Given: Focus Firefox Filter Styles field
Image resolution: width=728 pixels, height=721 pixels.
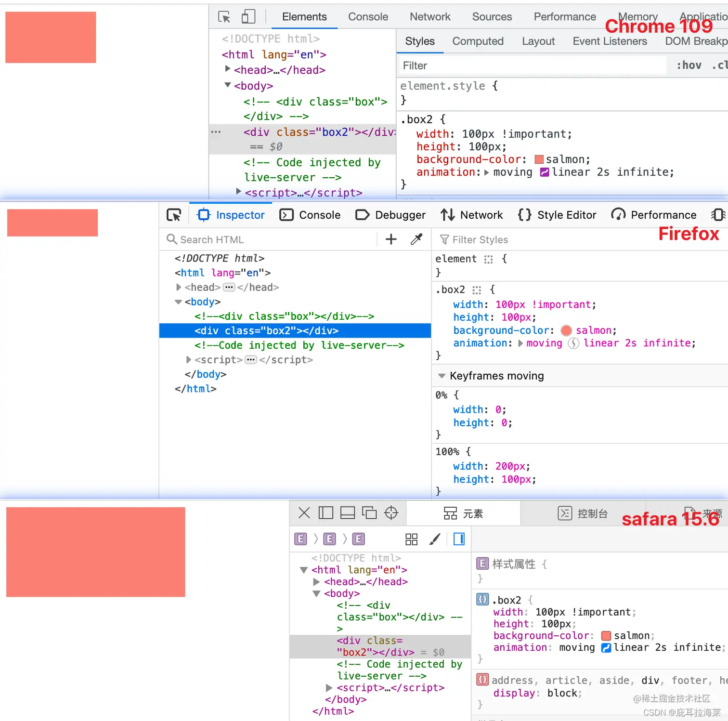Looking at the screenshot, I should pos(580,239).
